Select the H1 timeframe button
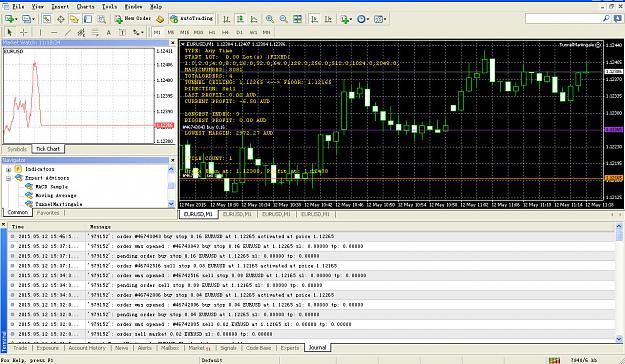Screen dimensions: 625x364 pyautogui.click(x=212, y=32)
